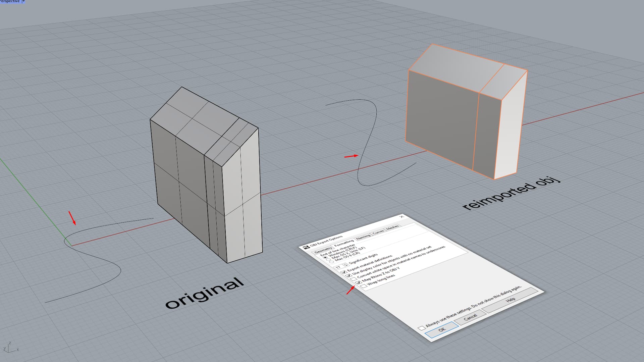Switch to the Formatting tab
644x362 pixels.
click(x=344, y=243)
